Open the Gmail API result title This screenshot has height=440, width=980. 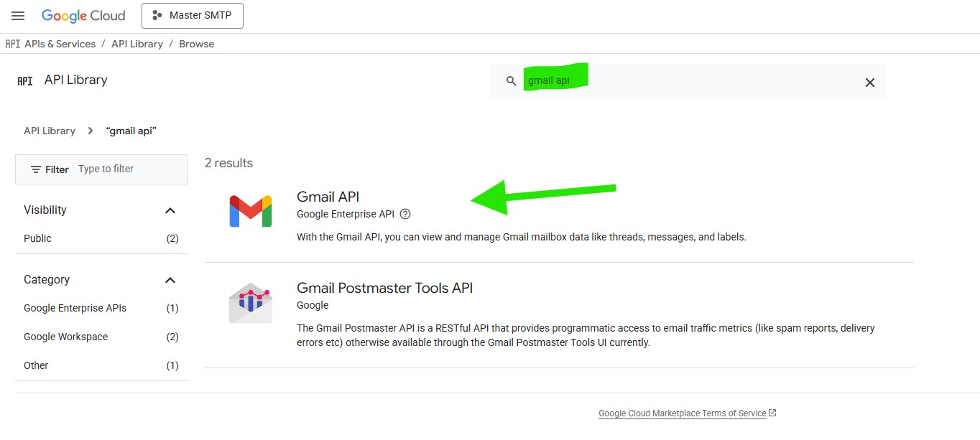(x=328, y=197)
